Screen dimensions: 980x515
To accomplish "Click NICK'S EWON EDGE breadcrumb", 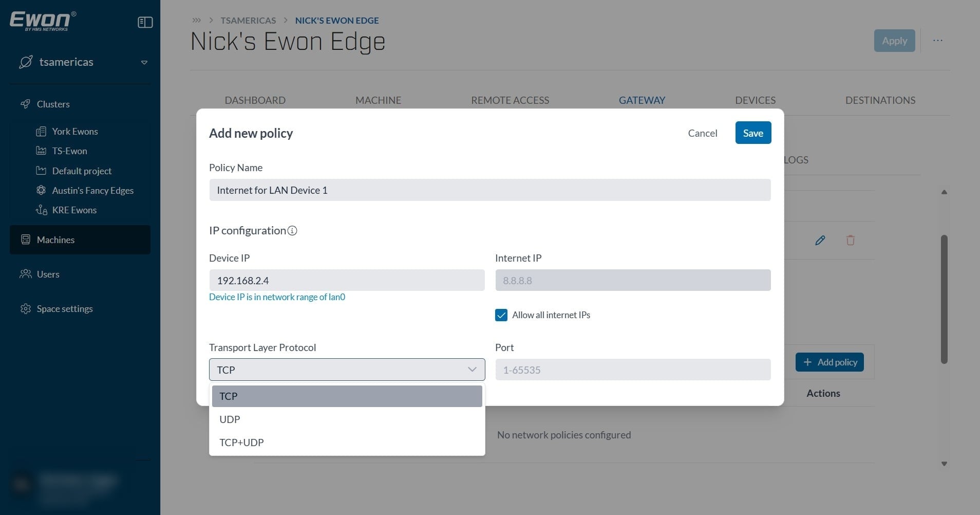I will 337,21.
